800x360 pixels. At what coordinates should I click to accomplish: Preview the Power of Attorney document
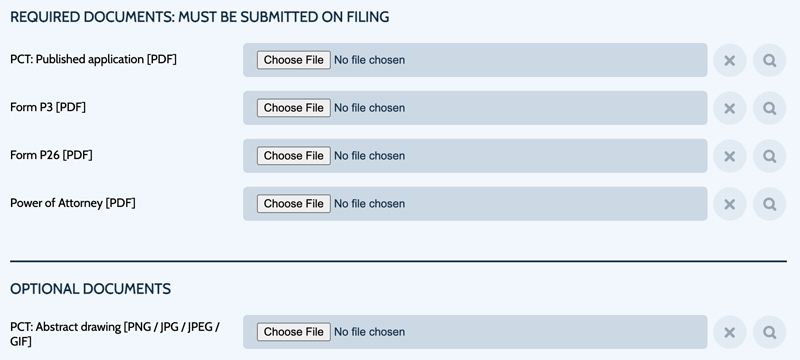pyautogui.click(x=769, y=204)
